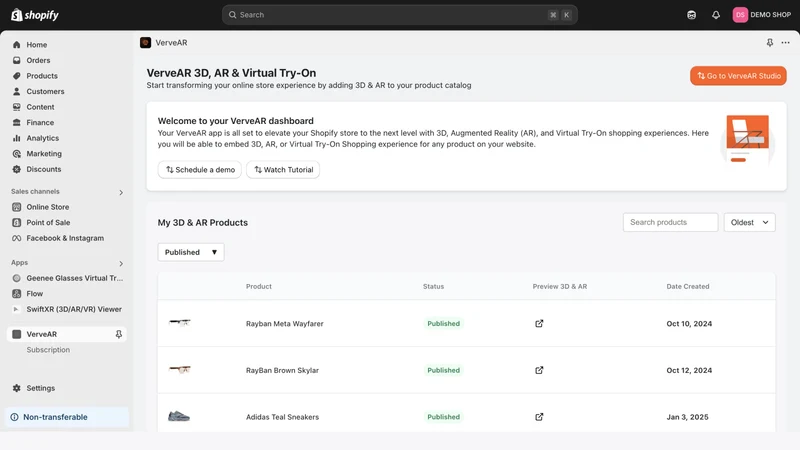Click the VerveAR header app icon

point(145,43)
